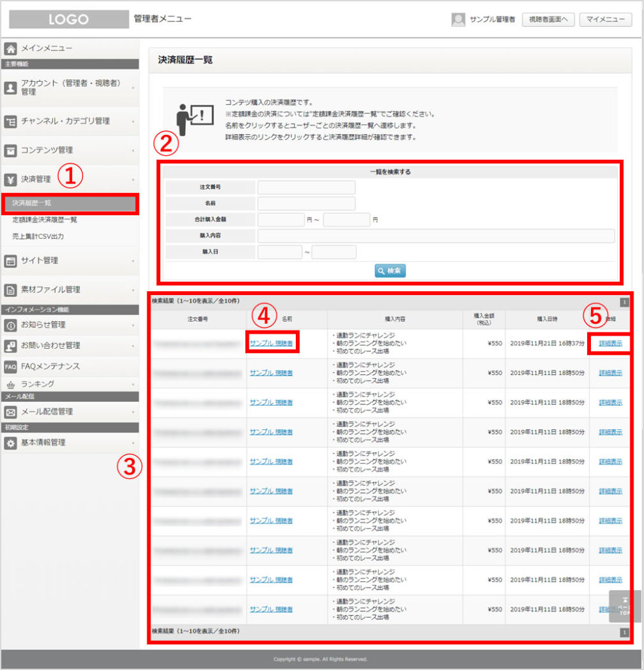Viewport: 644px width, 670px height.
Task: Click the main menu home icon
Action: tap(10, 48)
